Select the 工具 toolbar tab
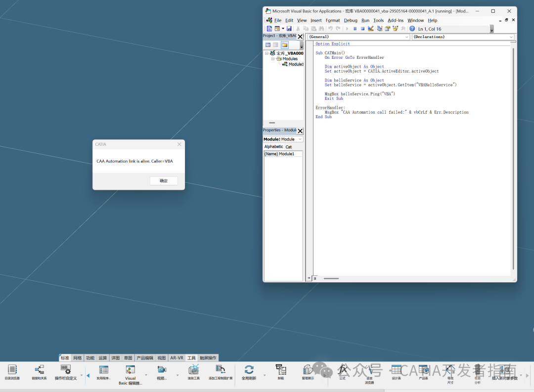Viewport: 534px width, 392px height. (x=191, y=358)
